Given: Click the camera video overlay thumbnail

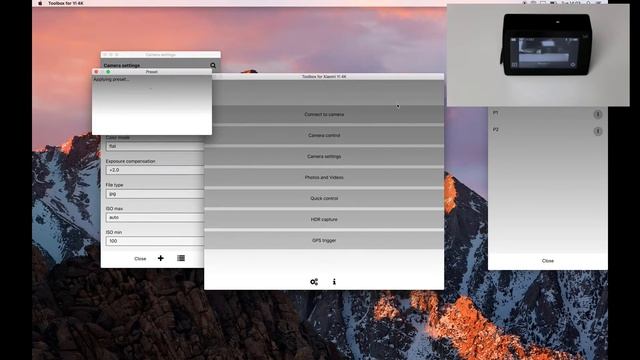Looking at the screenshot, I should click(538, 55).
